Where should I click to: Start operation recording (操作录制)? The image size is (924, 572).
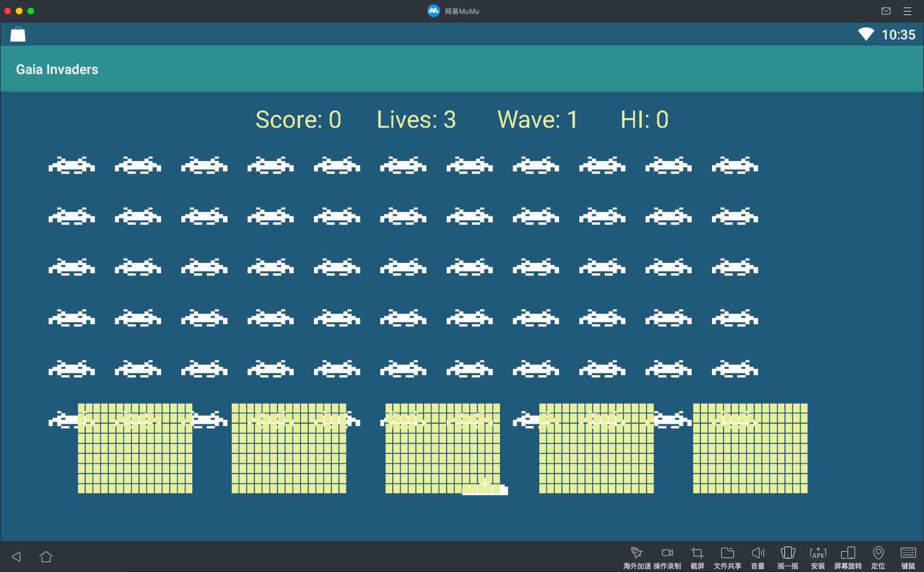(667, 558)
